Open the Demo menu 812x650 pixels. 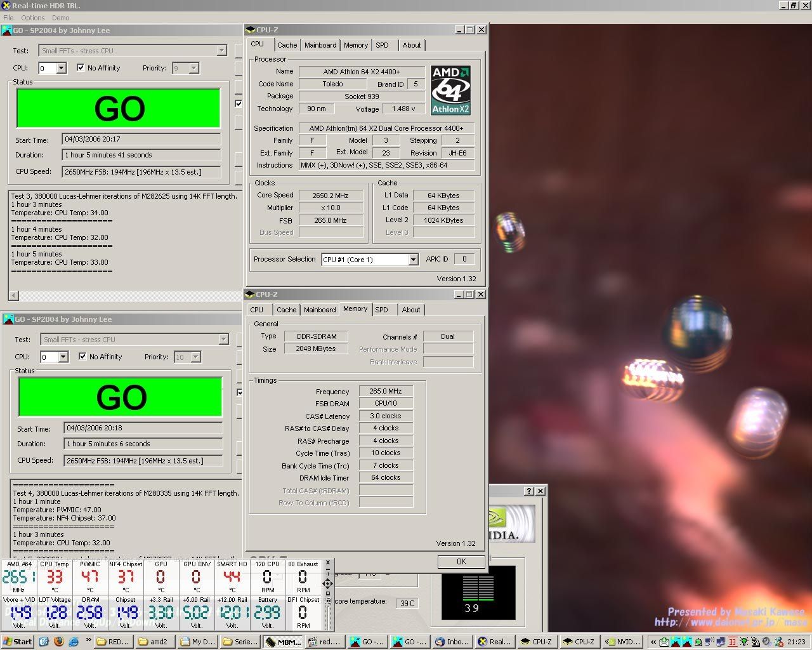[x=61, y=18]
